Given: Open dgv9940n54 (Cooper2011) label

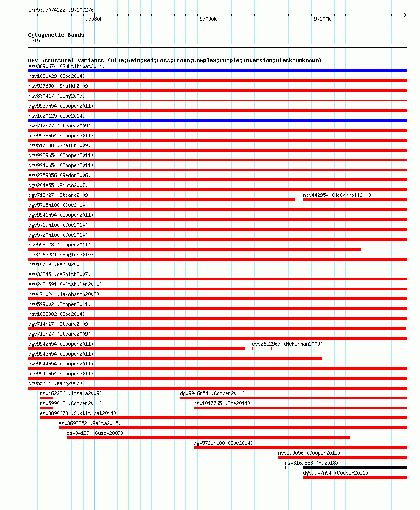Looking at the screenshot, I should (61, 166).
